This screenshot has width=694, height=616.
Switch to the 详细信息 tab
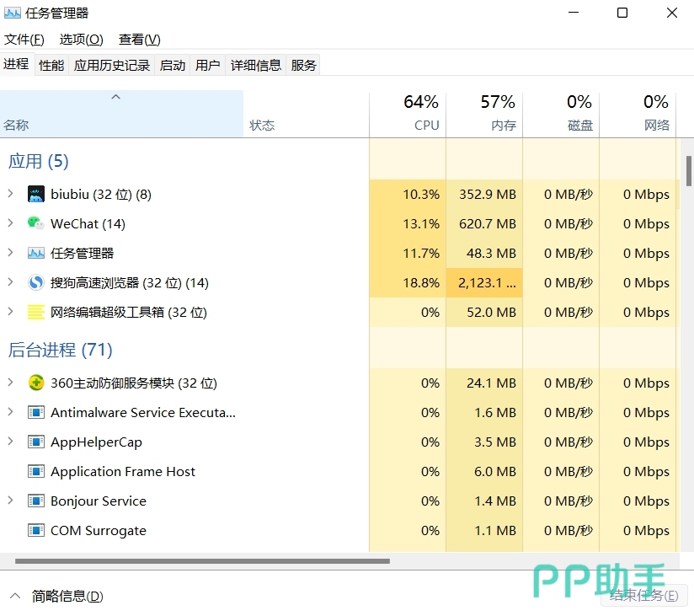point(256,65)
